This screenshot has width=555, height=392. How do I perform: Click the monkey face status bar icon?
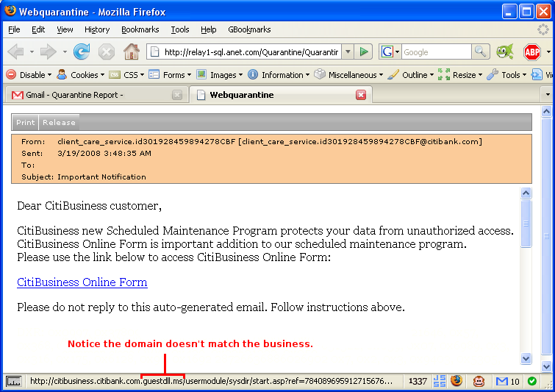point(479,381)
